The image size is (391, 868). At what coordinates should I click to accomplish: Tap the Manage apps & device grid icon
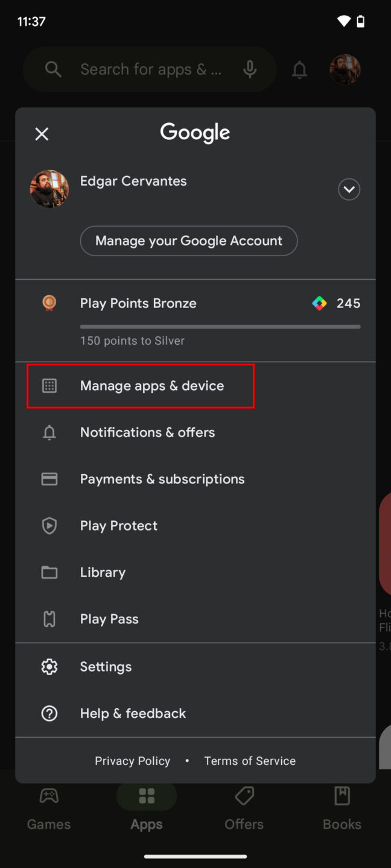click(49, 386)
